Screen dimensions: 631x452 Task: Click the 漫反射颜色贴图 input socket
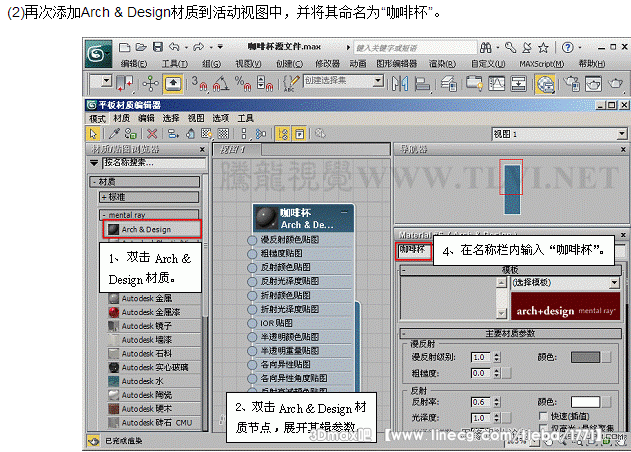[x=252, y=240]
